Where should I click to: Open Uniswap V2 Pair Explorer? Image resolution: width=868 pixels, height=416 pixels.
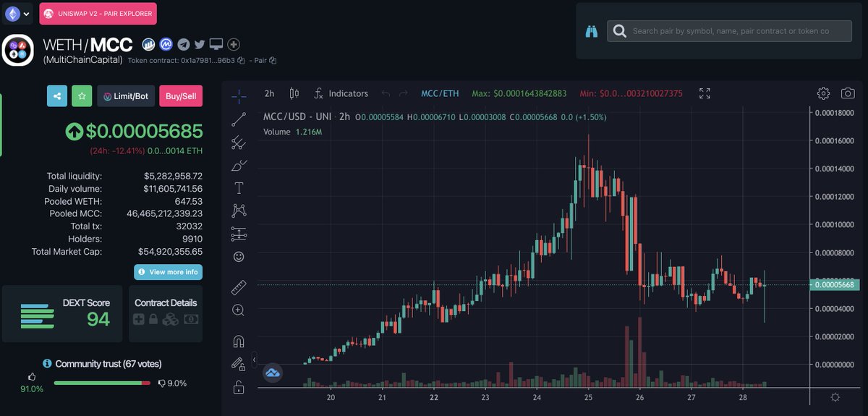click(98, 13)
